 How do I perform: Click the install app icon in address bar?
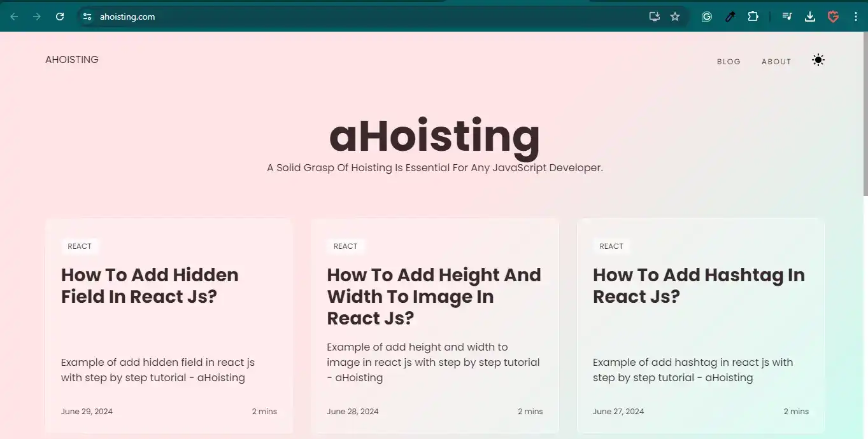coord(654,17)
